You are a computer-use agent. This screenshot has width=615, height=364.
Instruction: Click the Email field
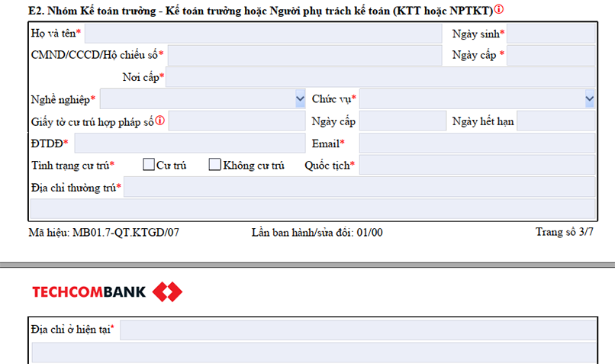478,143
